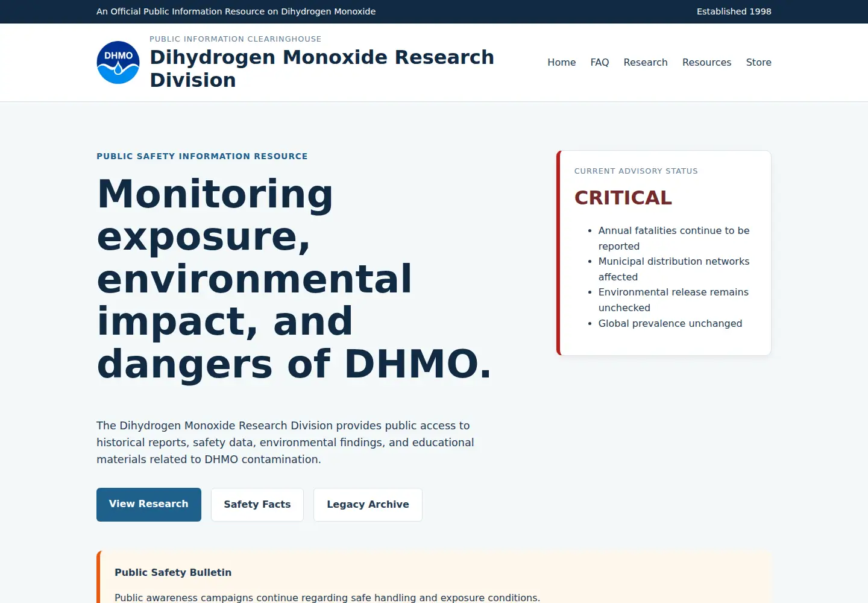
Task: Click the 'An Official Public Information Resource' banner text
Action: [x=236, y=11]
